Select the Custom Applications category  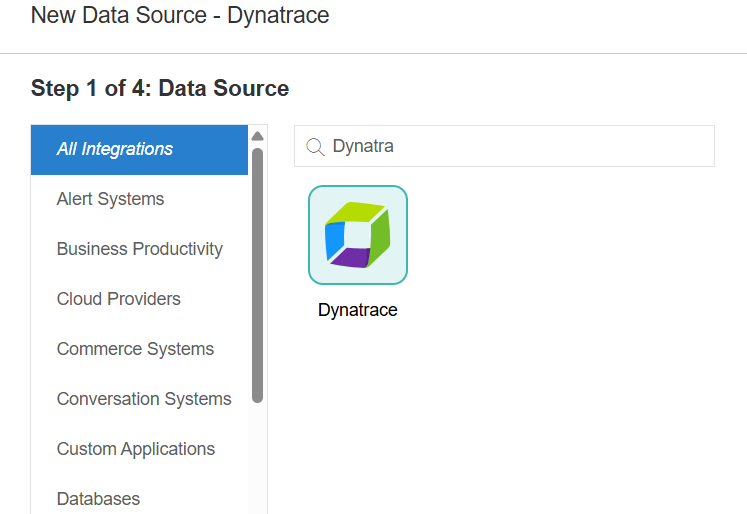135,449
